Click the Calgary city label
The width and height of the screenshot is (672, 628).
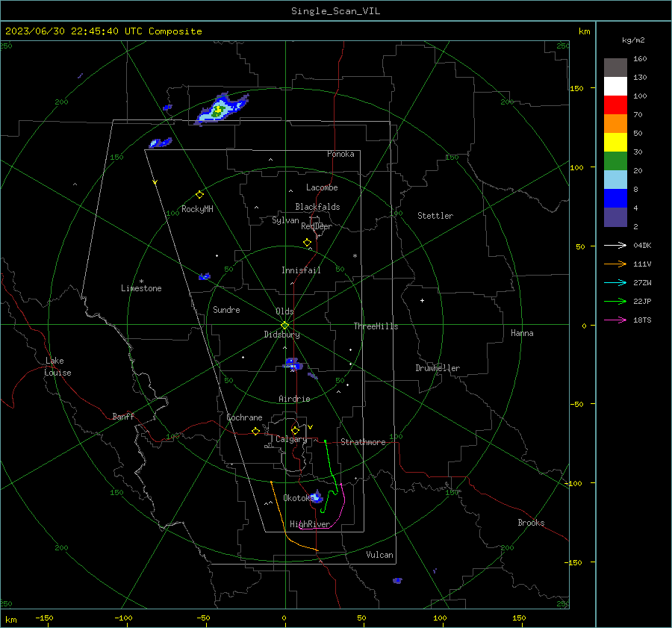[291, 439]
